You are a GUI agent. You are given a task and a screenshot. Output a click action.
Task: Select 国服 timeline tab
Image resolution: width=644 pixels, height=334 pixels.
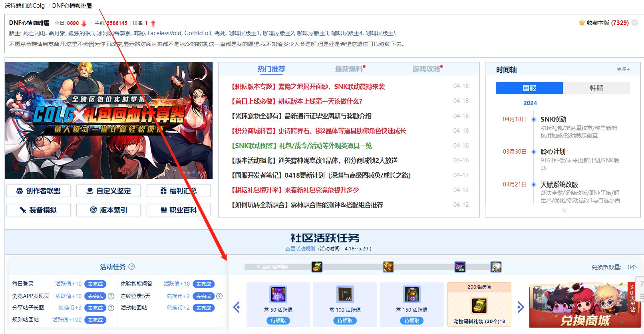click(x=529, y=88)
